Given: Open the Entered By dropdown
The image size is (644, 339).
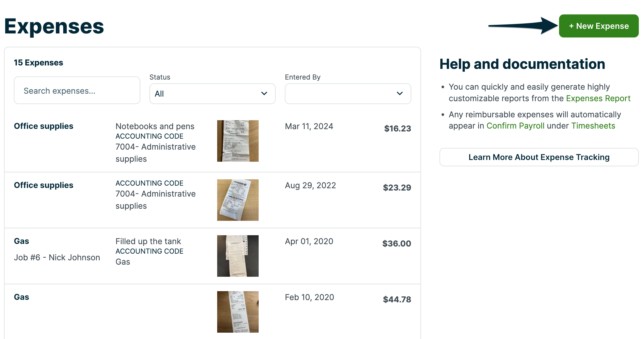Looking at the screenshot, I should (347, 94).
